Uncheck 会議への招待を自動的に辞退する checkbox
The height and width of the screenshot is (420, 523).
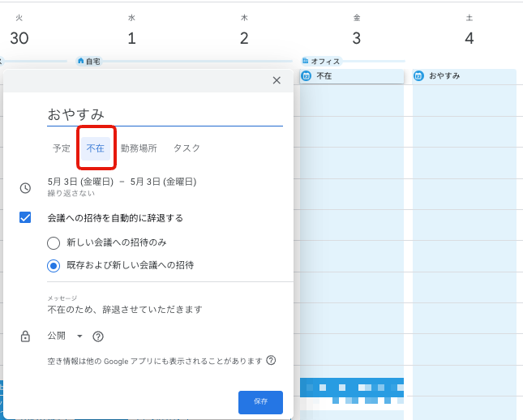click(x=25, y=217)
